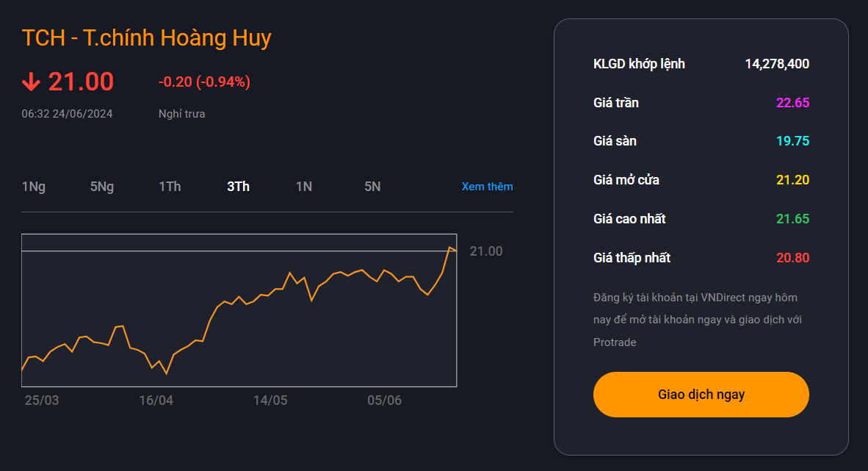Click the red downward arrow price indicator
Screen dimensions: 868x471
[x=31, y=82]
